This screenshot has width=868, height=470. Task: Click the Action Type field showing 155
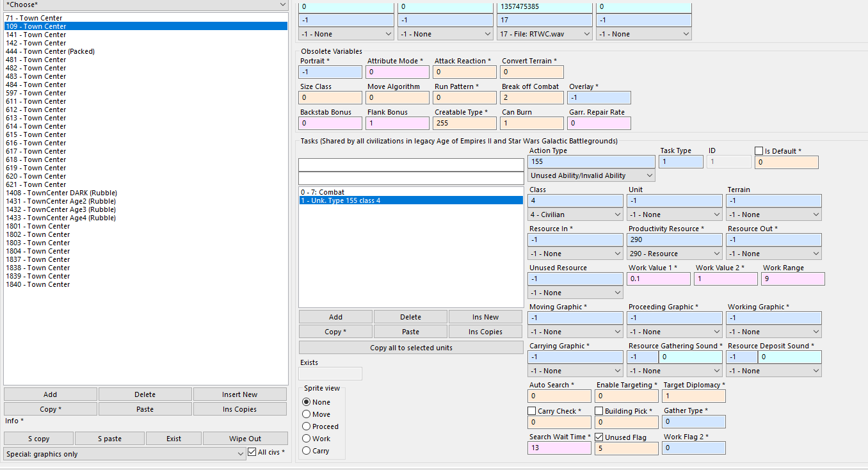pos(591,161)
